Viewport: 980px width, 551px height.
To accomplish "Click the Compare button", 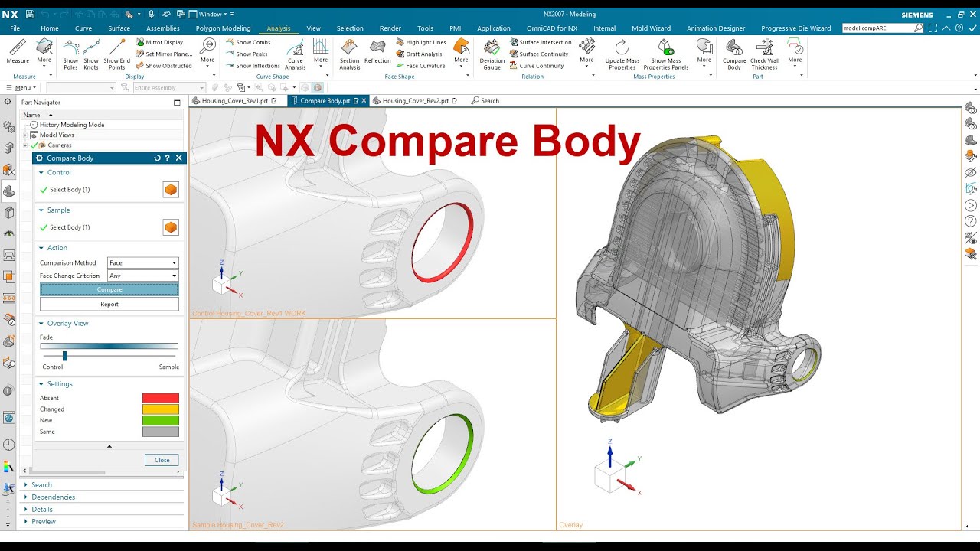I will click(109, 289).
